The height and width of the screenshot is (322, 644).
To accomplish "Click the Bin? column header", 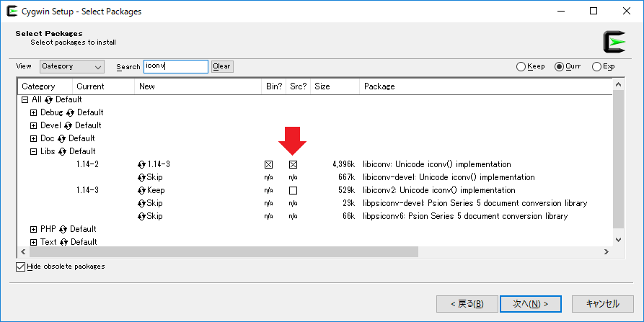I will (x=274, y=86).
